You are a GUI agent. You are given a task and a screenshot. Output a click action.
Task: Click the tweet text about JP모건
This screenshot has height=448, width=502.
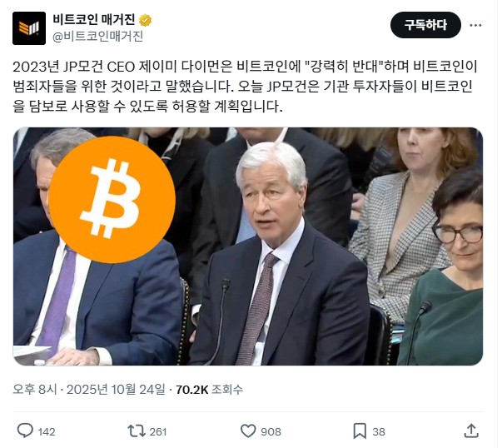[x=246, y=87]
